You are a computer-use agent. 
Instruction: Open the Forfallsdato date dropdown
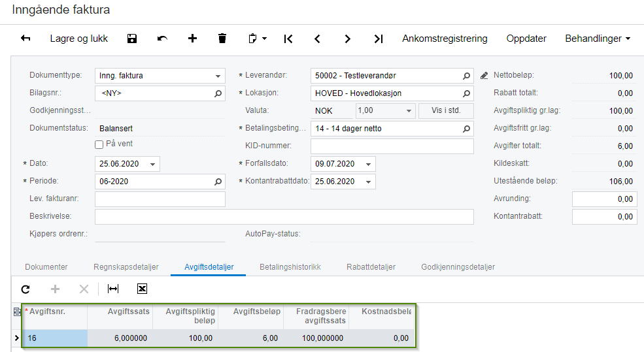(x=368, y=164)
